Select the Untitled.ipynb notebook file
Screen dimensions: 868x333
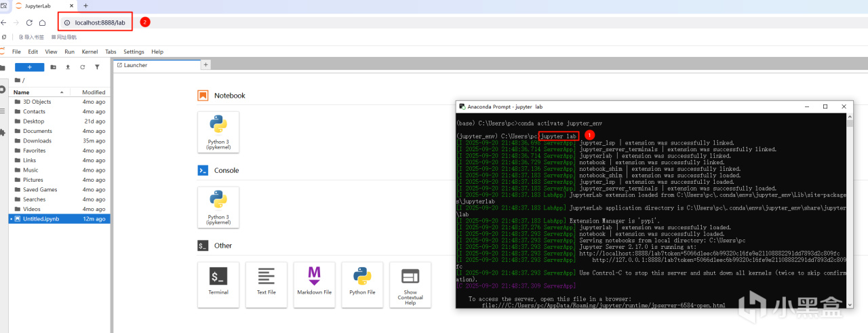[x=60, y=219]
